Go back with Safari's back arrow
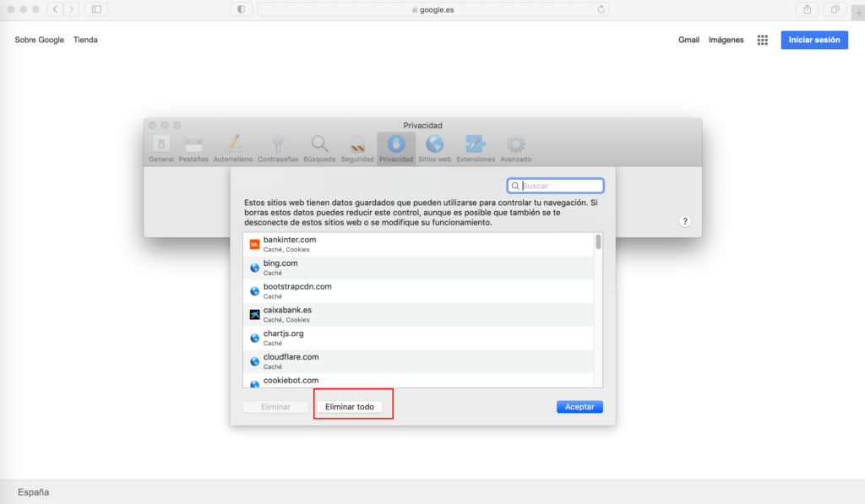The image size is (865, 504). [x=55, y=9]
